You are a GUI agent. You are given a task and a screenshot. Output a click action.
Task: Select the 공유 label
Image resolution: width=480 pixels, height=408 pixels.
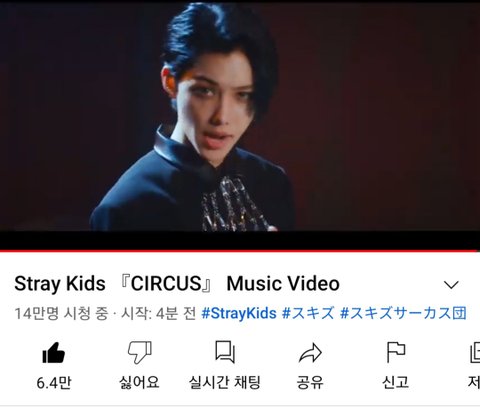[x=310, y=382]
